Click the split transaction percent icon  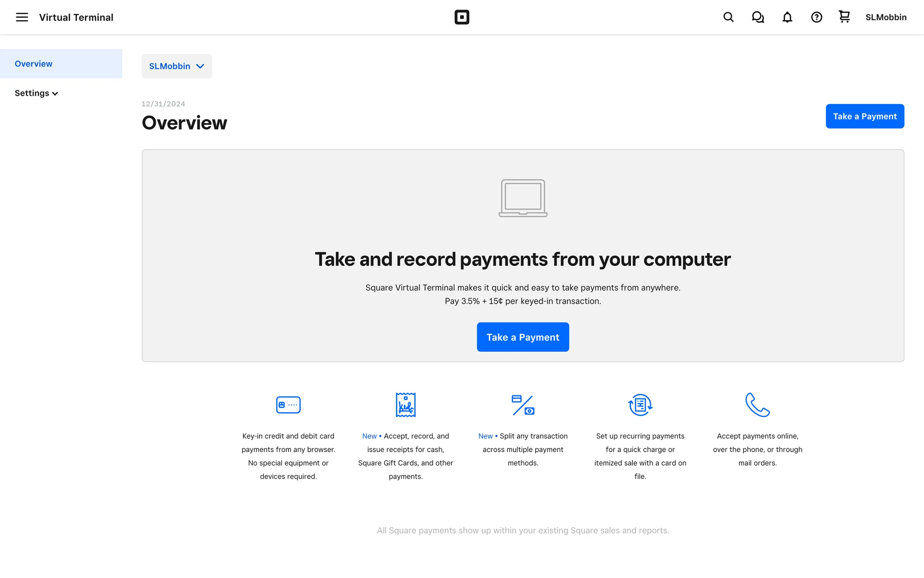[523, 405]
